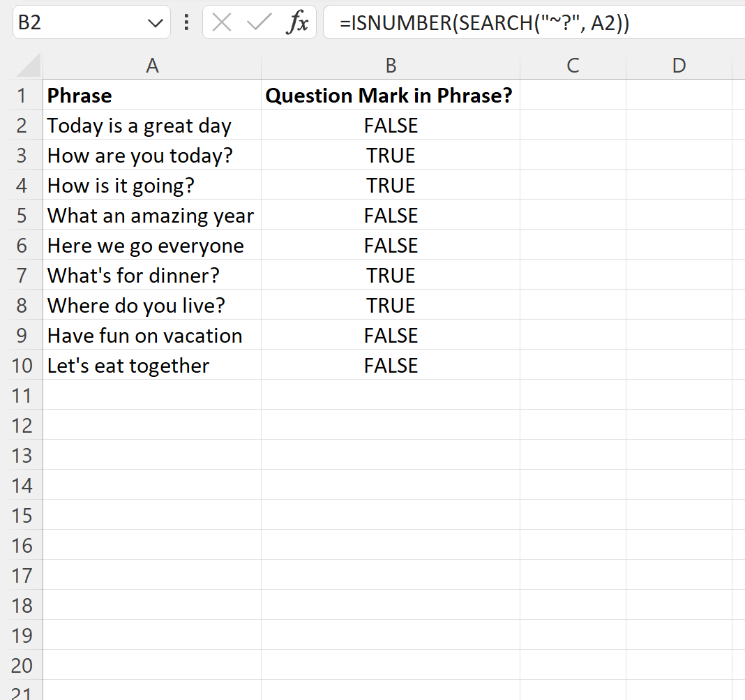Click TRUE value beside 'What's for dinner?'
The width and height of the screenshot is (745, 700).
click(391, 275)
